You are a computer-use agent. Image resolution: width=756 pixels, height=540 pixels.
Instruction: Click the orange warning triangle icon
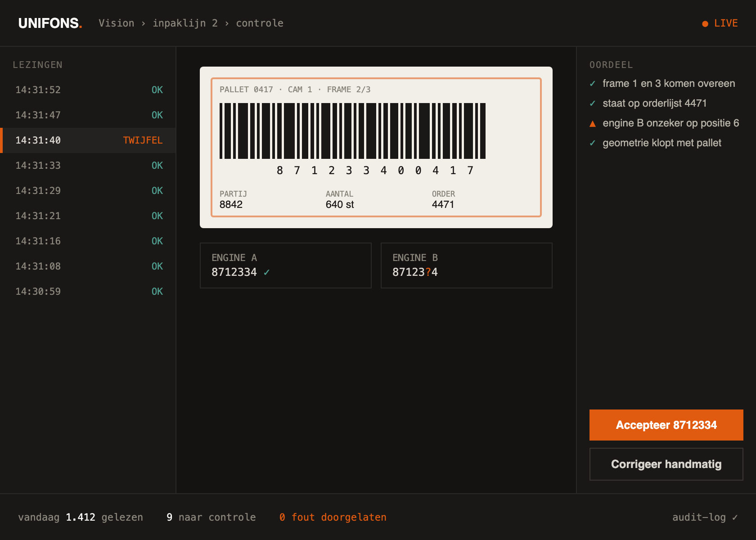(593, 124)
